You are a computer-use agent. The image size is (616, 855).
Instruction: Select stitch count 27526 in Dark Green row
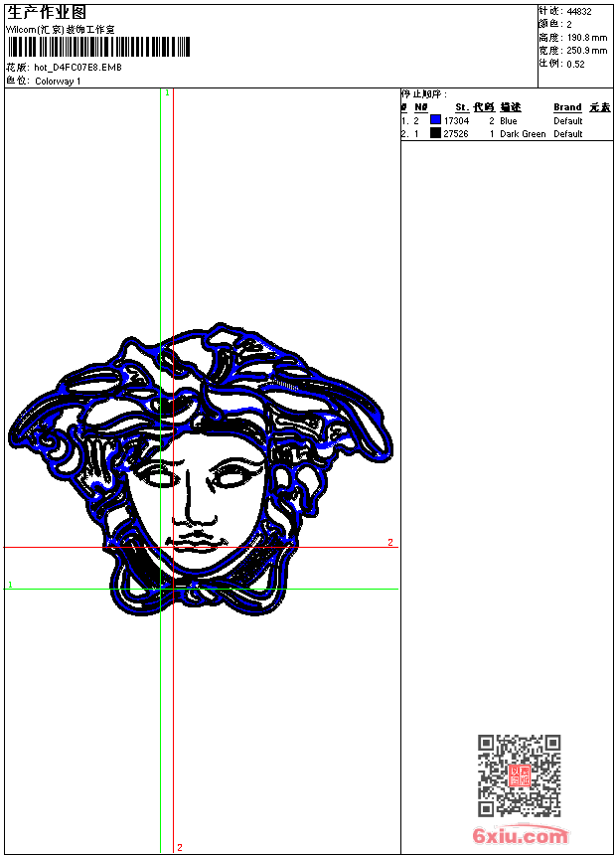click(456, 134)
